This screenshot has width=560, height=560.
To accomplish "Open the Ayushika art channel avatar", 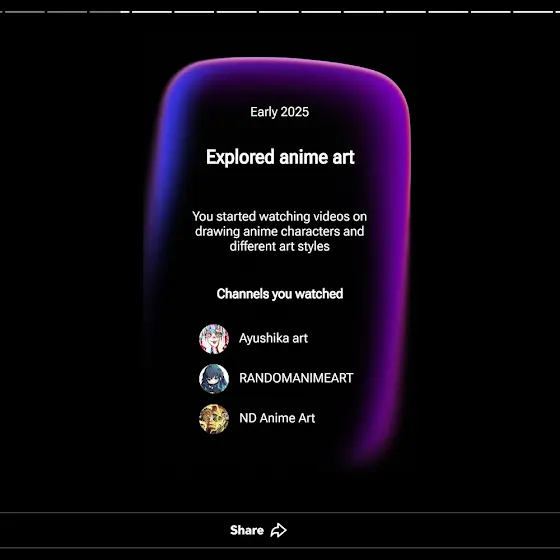I will [x=214, y=339].
